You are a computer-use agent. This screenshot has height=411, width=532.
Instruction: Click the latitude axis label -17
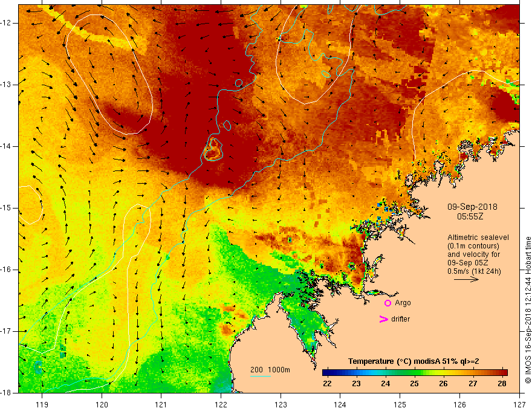coord(7,331)
